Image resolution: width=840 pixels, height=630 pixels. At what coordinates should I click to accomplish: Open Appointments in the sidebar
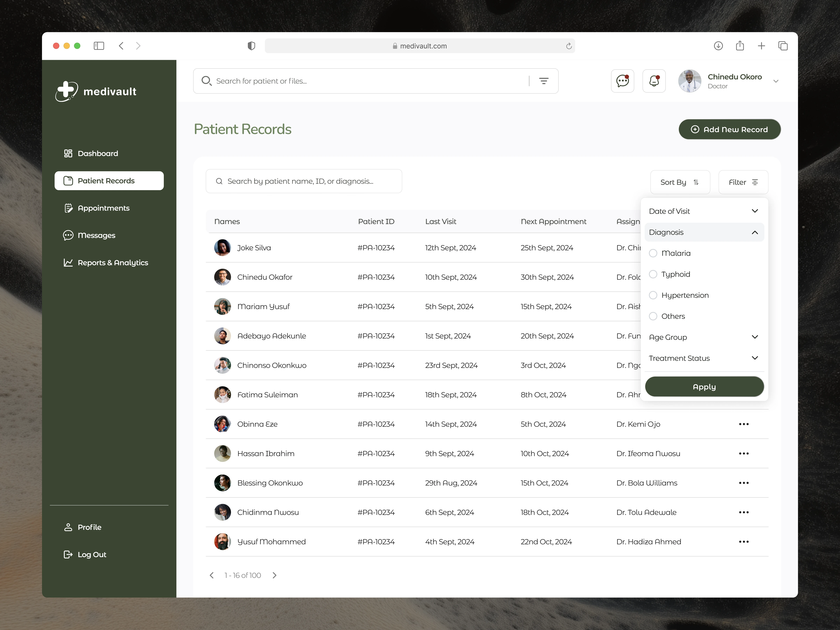click(x=103, y=208)
